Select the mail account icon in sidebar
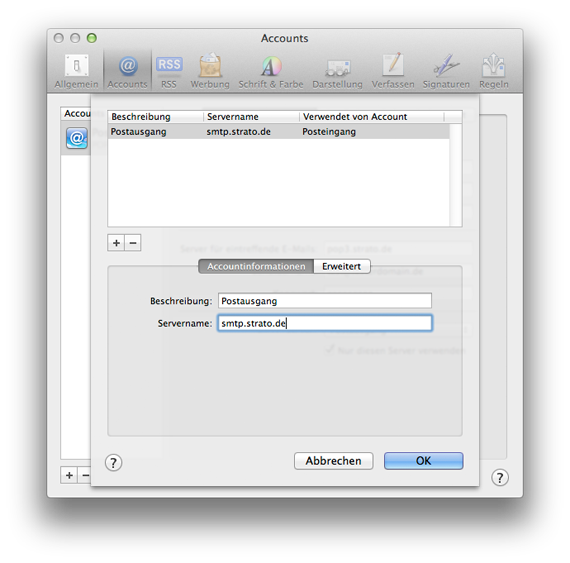This screenshot has width=570, height=563. (x=77, y=138)
